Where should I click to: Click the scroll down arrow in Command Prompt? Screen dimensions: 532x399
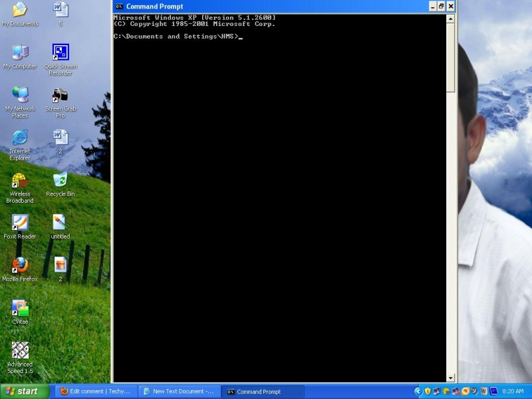450,378
